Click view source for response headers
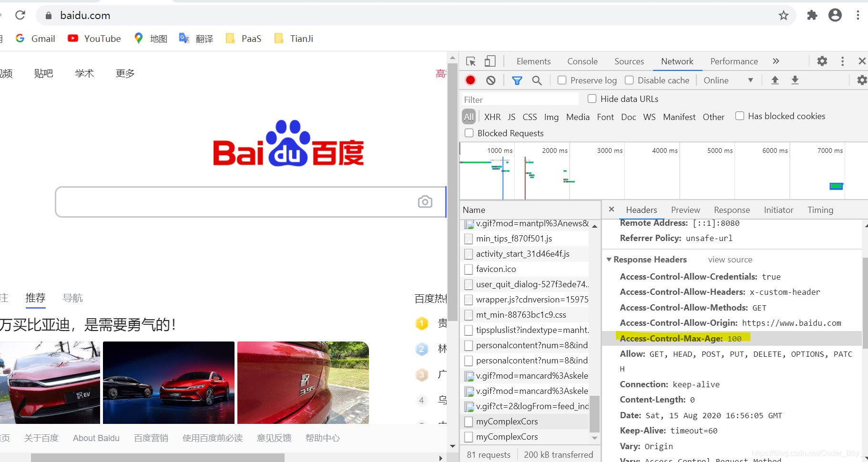Image resolution: width=868 pixels, height=462 pixels. [x=730, y=260]
